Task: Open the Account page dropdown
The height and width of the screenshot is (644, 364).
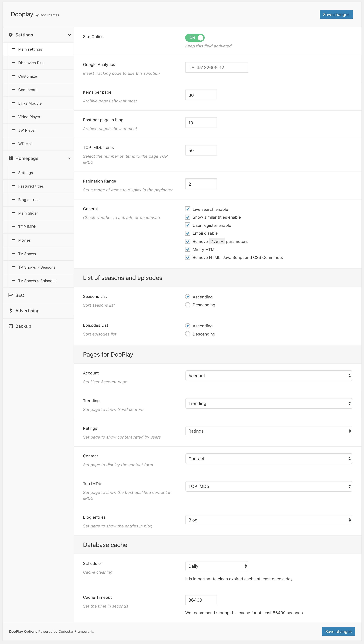Action: coord(269,376)
